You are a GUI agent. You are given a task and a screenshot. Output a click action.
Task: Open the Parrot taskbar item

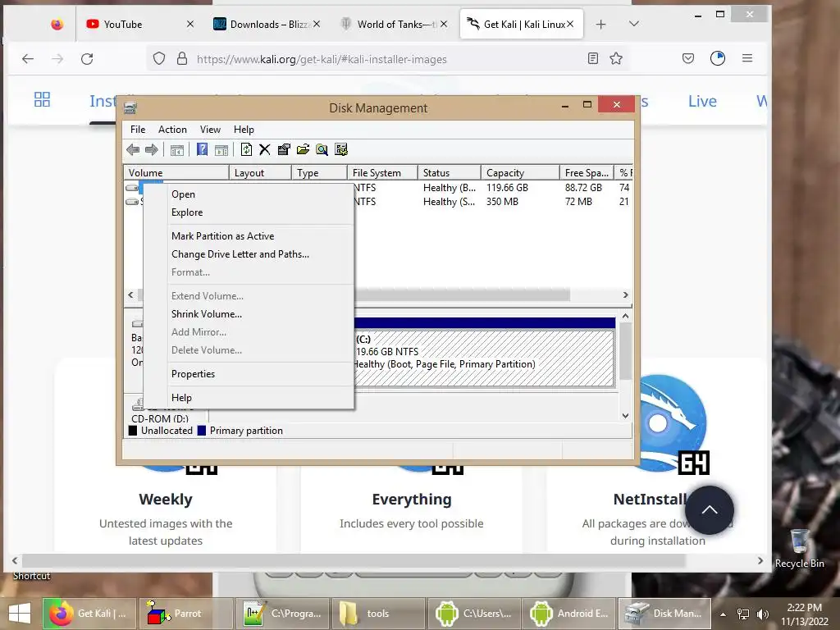pyautogui.click(x=185, y=614)
